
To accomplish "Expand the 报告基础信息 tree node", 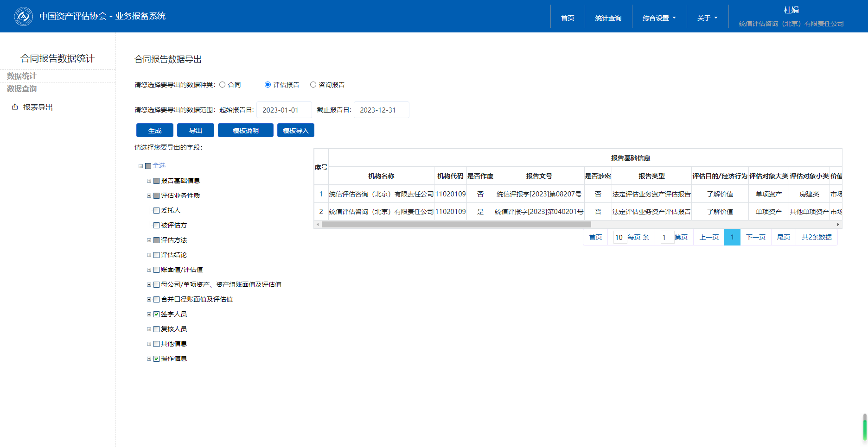I will tap(149, 181).
